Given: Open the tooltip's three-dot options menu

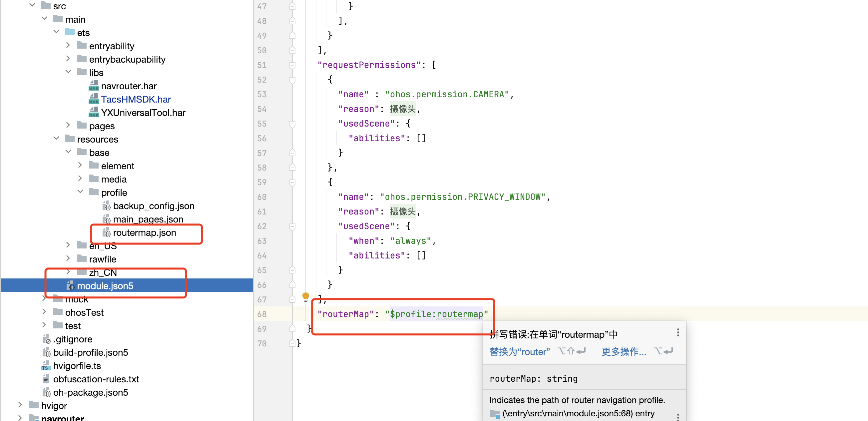Looking at the screenshot, I should click(x=678, y=333).
